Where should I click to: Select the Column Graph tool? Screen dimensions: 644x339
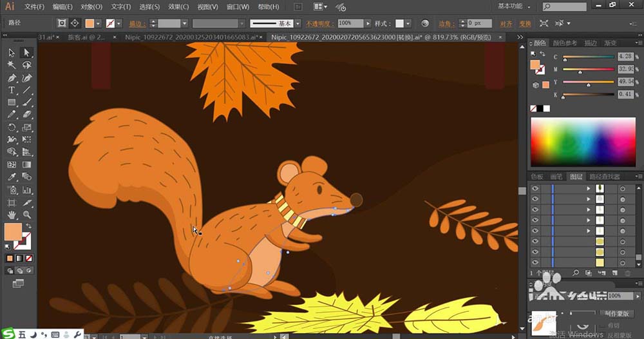tap(26, 190)
